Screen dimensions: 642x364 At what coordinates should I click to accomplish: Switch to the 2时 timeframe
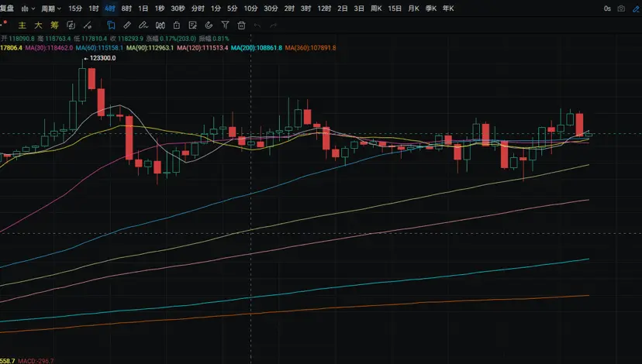click(x=289, y=9)
